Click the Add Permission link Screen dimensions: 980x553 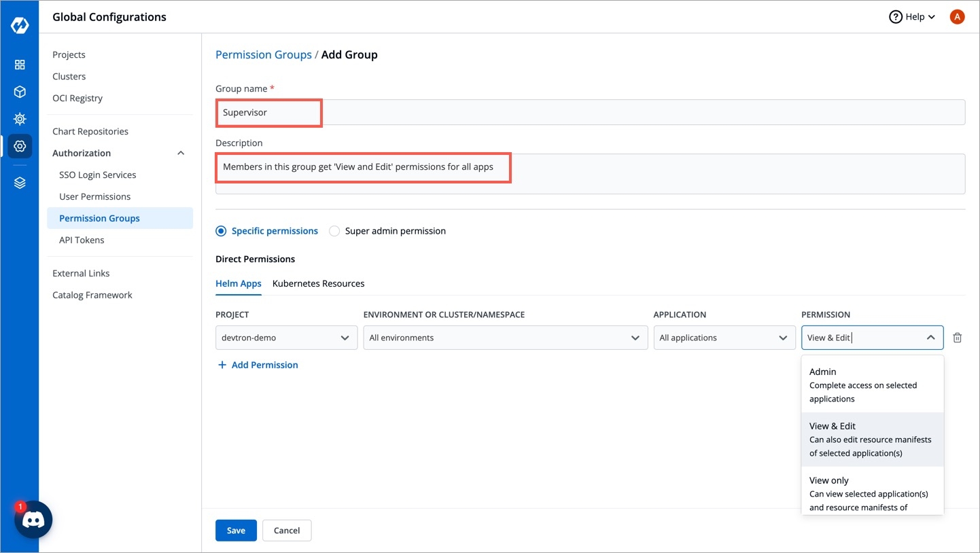(x=258, y=365)
